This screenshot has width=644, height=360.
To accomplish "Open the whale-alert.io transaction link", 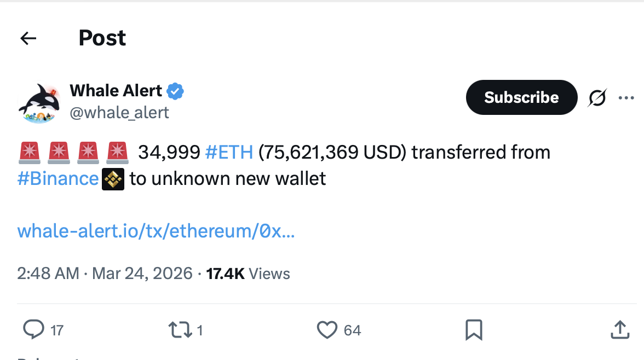I will 156,231.
